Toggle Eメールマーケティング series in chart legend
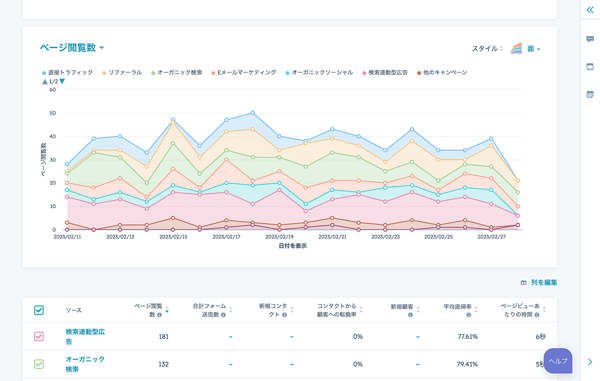Viewport: 600px width, 381px height. (244, 72)
